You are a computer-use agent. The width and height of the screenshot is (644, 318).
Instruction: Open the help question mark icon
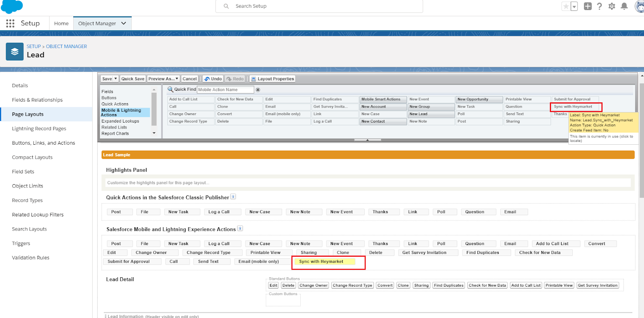click(x=600, y=6)
